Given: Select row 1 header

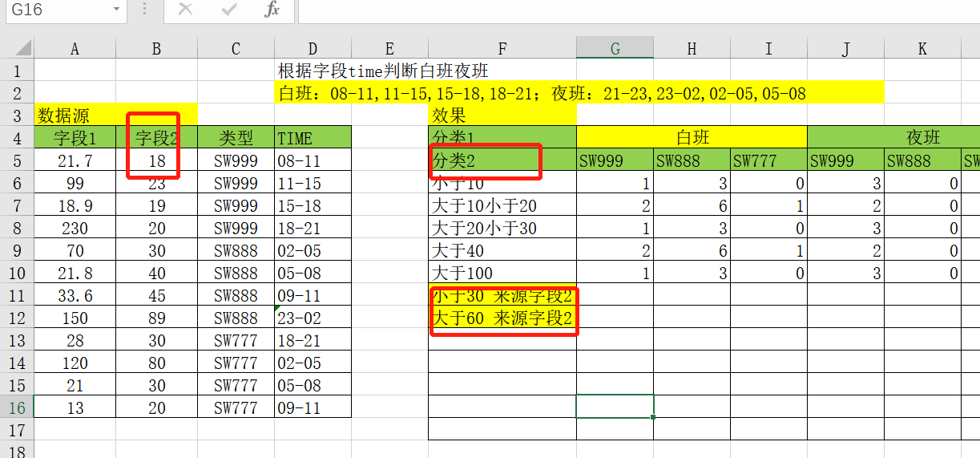Looking at the screenshot, I should [x=17, y=71].
